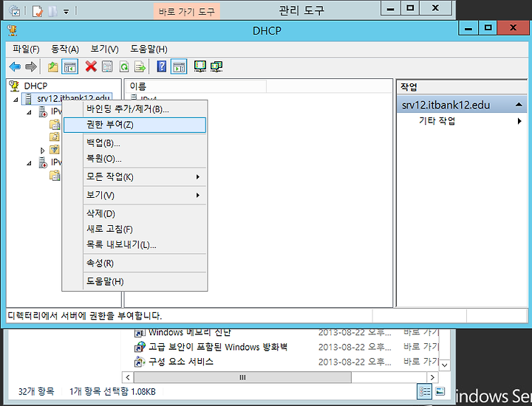Open the 도움말(H) menu in menu bar
The image size is (532, 406).
[x=149, y=49]
